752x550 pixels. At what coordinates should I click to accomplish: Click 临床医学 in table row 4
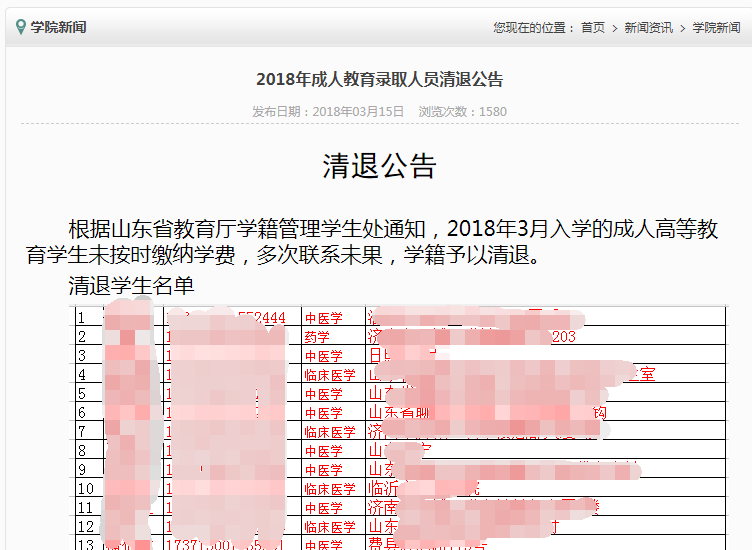(330, 375)
